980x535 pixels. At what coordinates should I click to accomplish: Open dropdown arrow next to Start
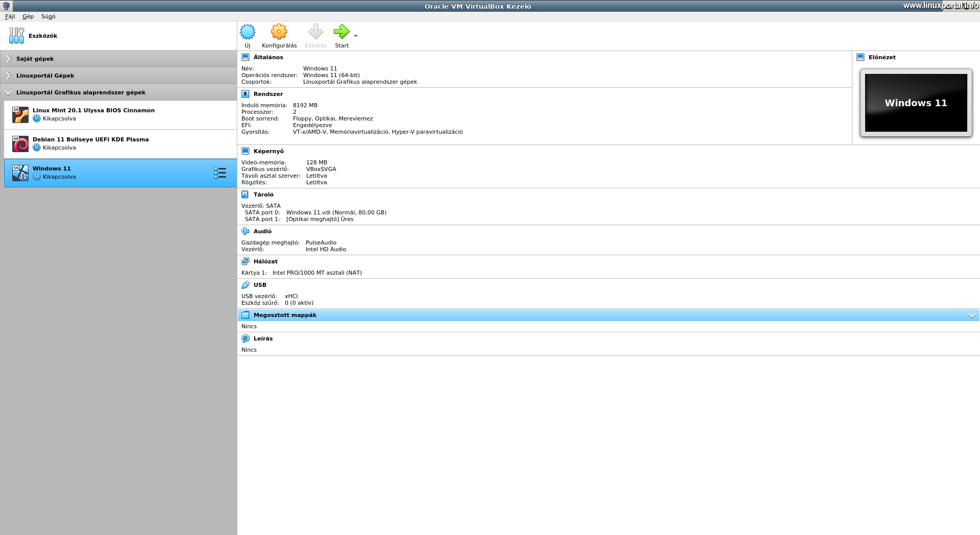click(x=356, y=36)
